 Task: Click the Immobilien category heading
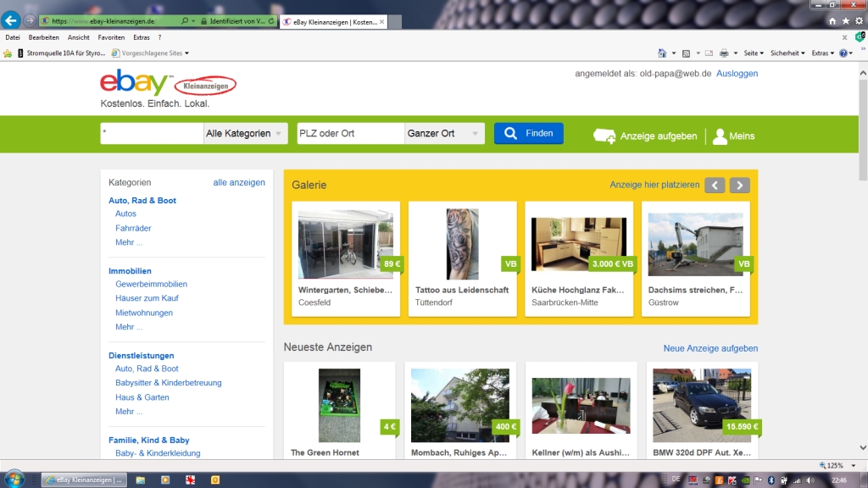click(x=130, y=271)
